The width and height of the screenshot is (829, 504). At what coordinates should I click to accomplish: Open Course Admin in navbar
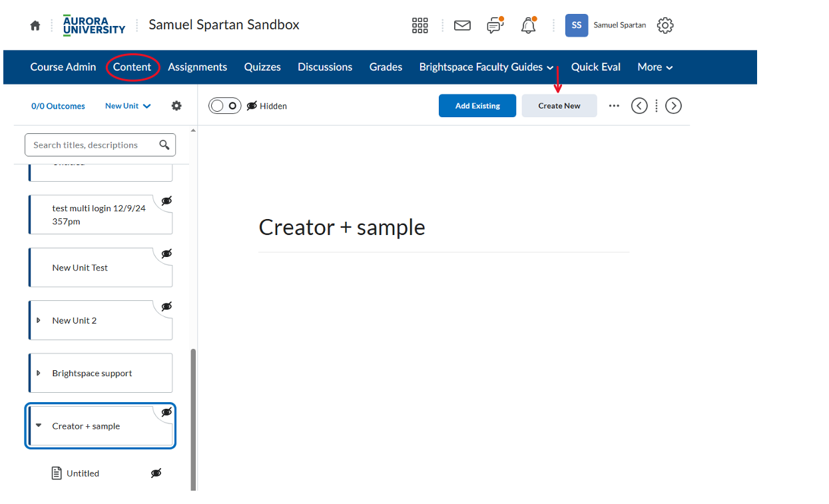pyautogui.click(x=63, y=67)
